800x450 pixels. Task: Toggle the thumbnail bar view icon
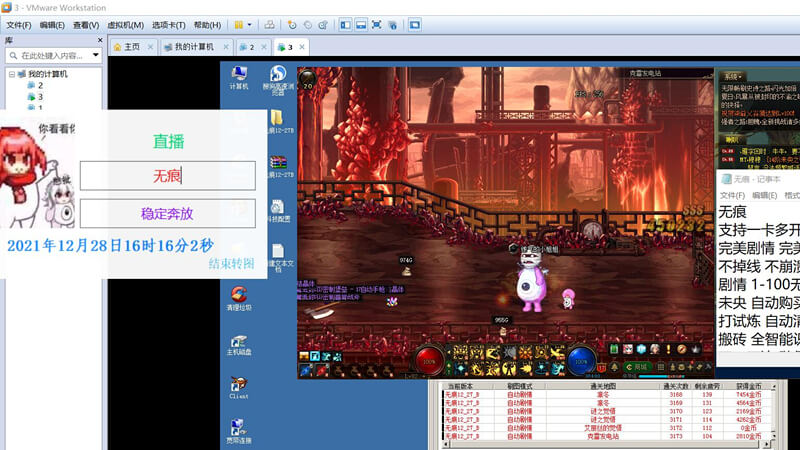point(361,24)
